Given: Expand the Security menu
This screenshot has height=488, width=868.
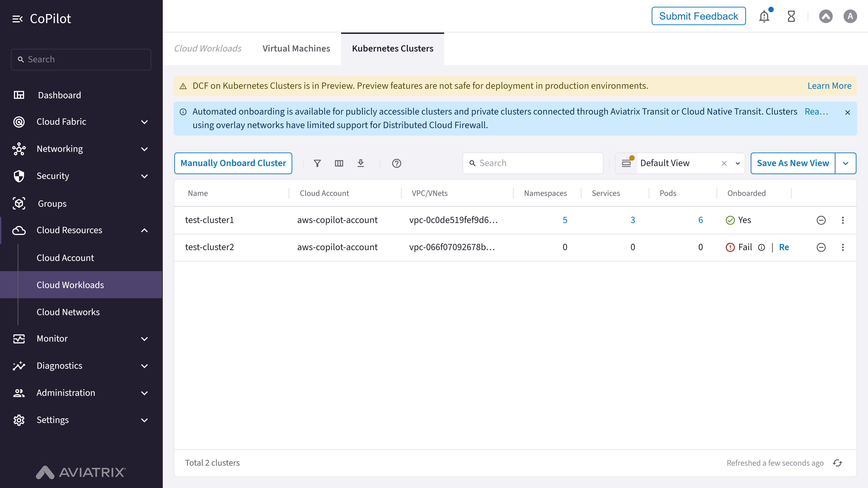Looking at the screenshot, I should click(x=145, y=176).
